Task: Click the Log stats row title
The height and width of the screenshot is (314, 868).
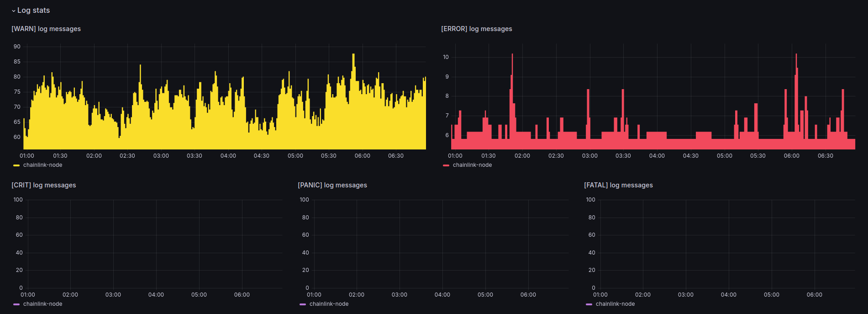Action: pyautogui.click(x=34, y=11)
